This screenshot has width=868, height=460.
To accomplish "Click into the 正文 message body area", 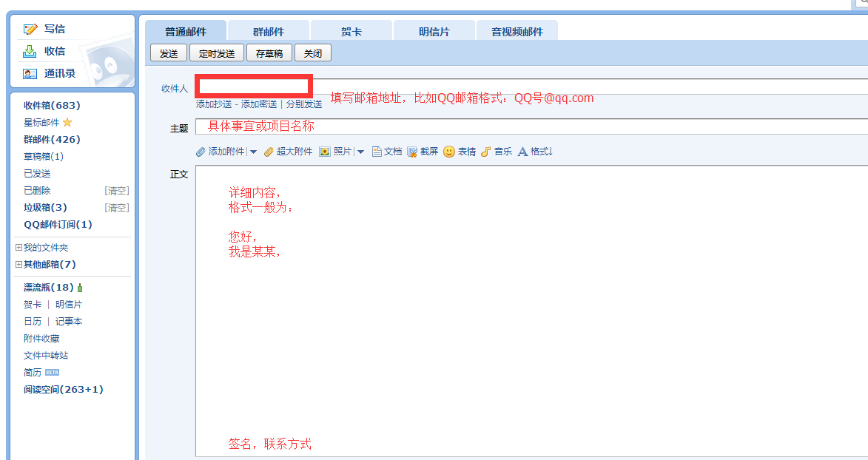I will [x=531, y=311].
